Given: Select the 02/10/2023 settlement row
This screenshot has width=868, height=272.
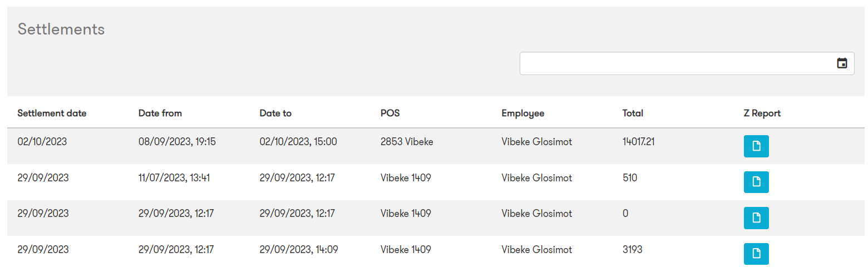Looking at the screenshot, I should [x=436, y=146].
